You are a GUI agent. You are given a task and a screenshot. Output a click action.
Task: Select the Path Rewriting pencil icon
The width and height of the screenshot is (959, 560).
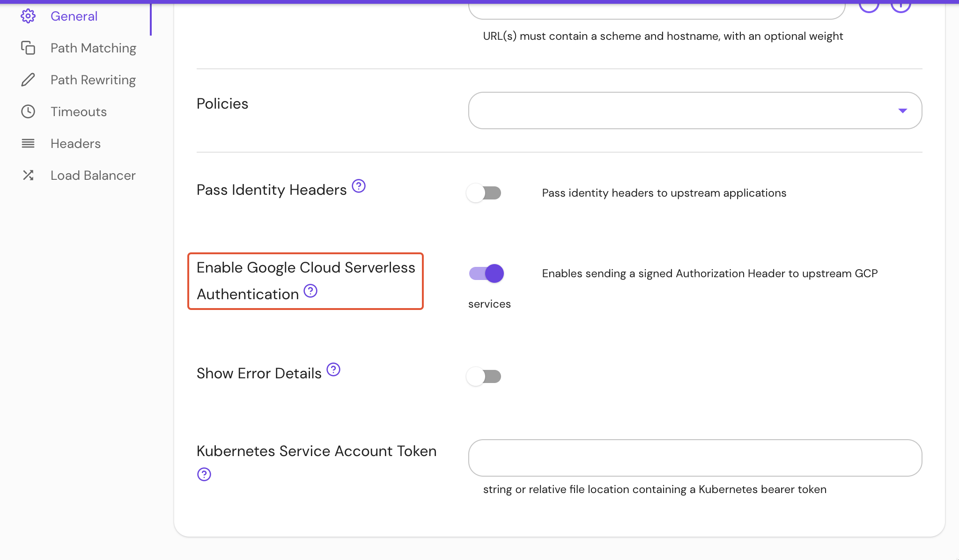(x=28, y=80)
